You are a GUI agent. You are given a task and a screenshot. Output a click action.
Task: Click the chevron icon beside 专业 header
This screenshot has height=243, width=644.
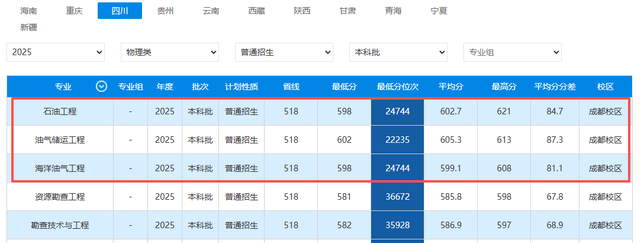[x=101, y=87]
